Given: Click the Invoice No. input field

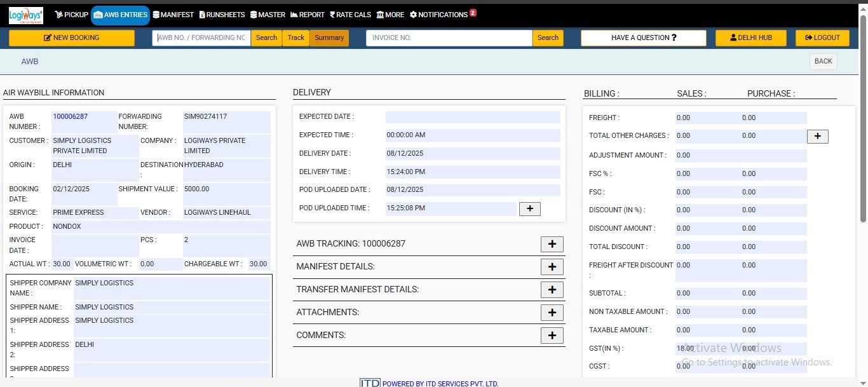Looking at the screenshot, I should 449,38.
